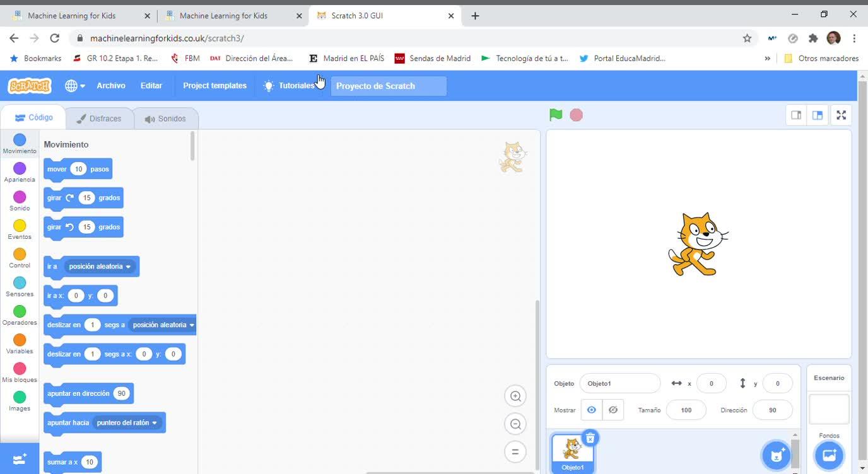Open 'ir a' posición aleatoria dropdown
This screenshot has height=474, width=868.
coord(100,267)
